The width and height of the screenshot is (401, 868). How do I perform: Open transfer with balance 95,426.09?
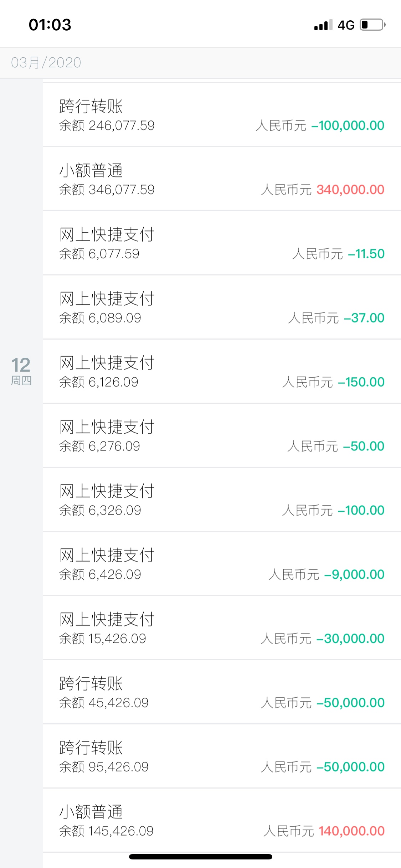tap(222, 756)
